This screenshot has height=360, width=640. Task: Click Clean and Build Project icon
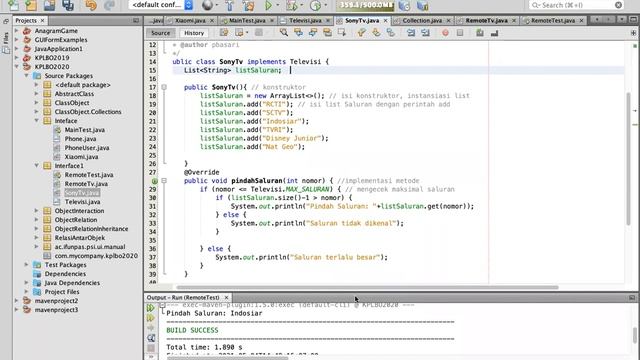pos(248,5)
